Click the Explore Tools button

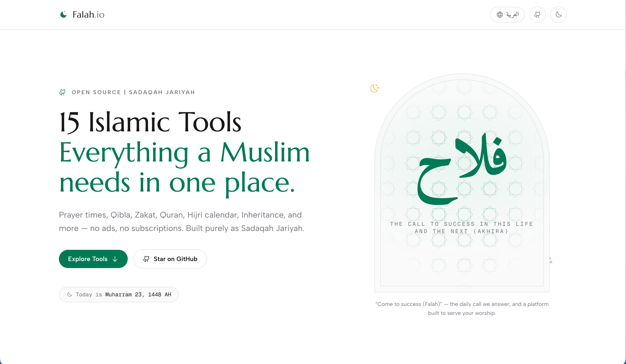pyautogui.click(x=93, y=259)
